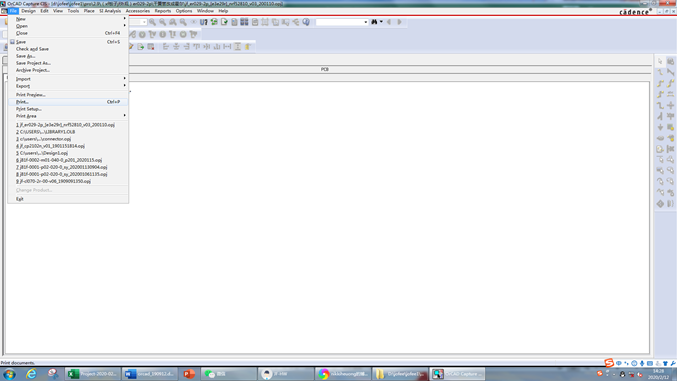Open Internet Explorer from taskbar
677x381 pixels.
point(32,374)
